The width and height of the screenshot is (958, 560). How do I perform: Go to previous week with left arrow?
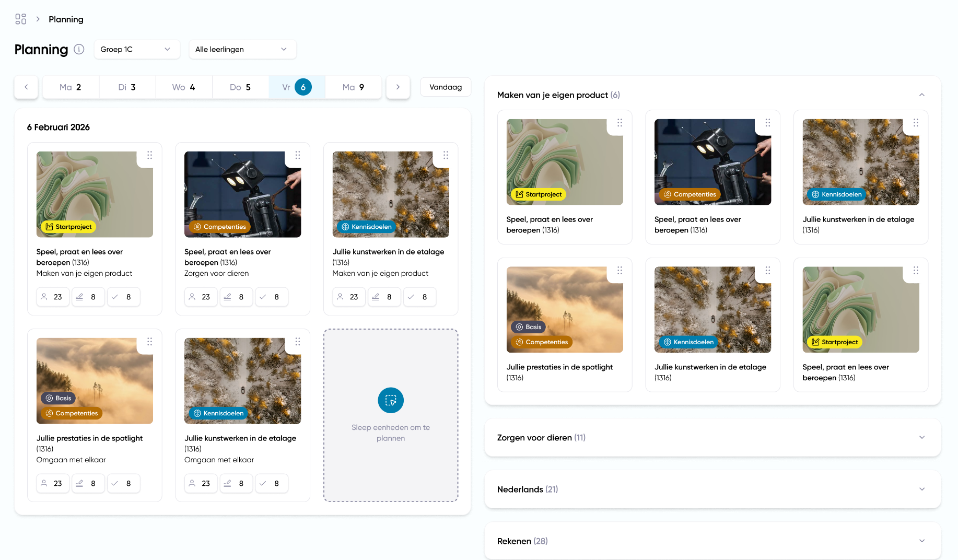tap(26, 87)
